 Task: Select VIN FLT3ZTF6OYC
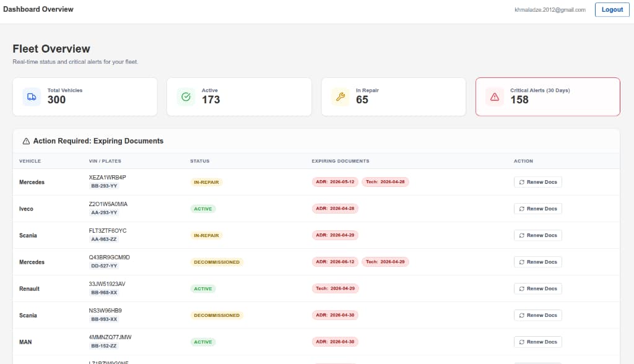pyautogui.click(x=108, y=231)
